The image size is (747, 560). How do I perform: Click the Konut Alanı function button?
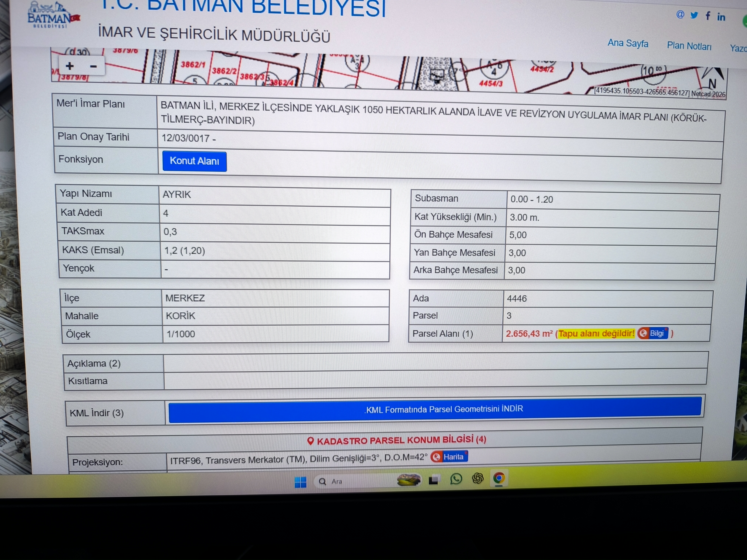(x=194, y=161)
